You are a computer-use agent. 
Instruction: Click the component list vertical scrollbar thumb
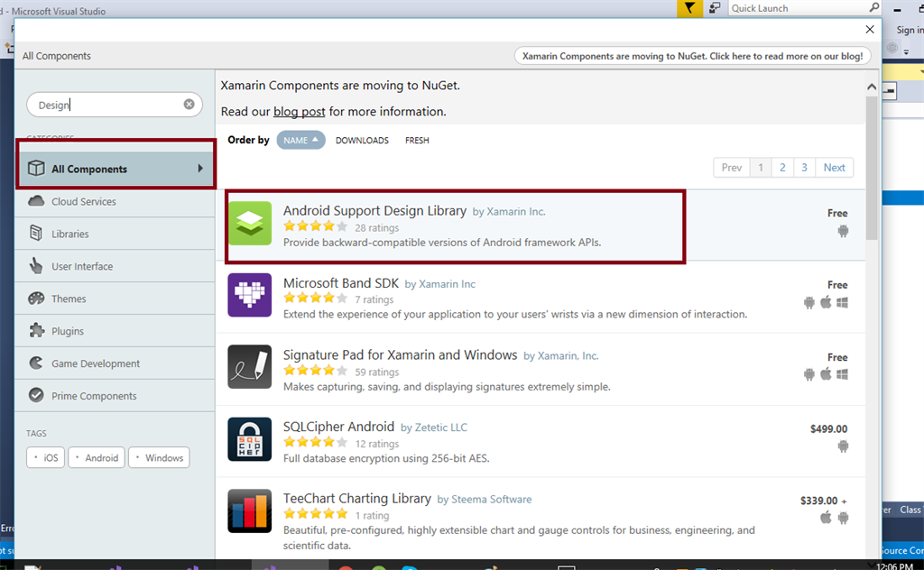coord(872,168)
